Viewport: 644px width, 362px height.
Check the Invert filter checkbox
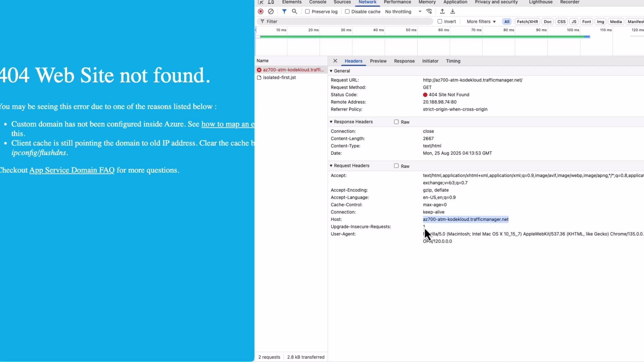[440, 21]
